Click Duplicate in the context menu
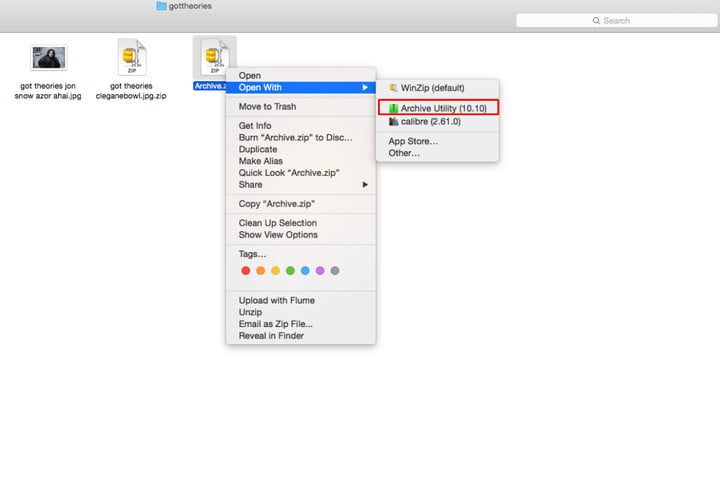Screen dimensions: 720x480 tap(259, 149)
